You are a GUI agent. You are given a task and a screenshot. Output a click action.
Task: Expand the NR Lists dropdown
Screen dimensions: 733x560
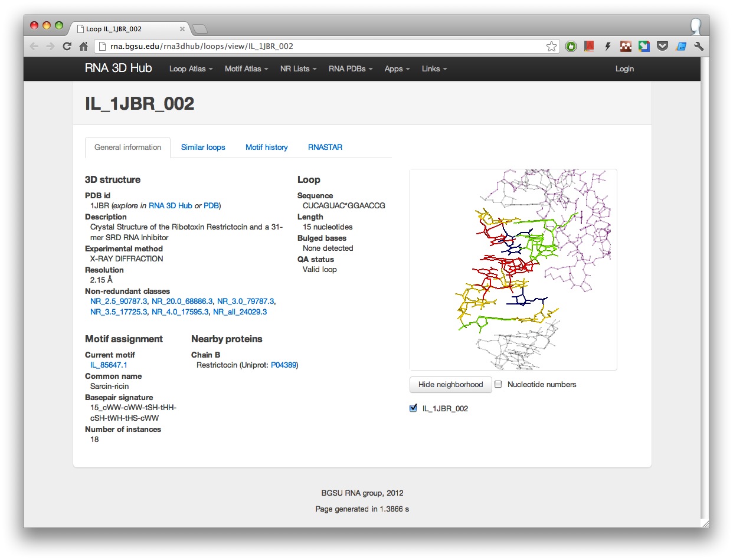[298, 69]
